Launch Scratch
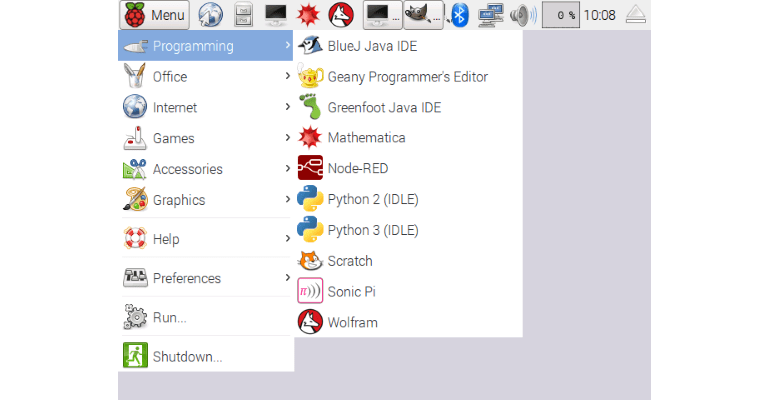770x400 pixels. 408,261
